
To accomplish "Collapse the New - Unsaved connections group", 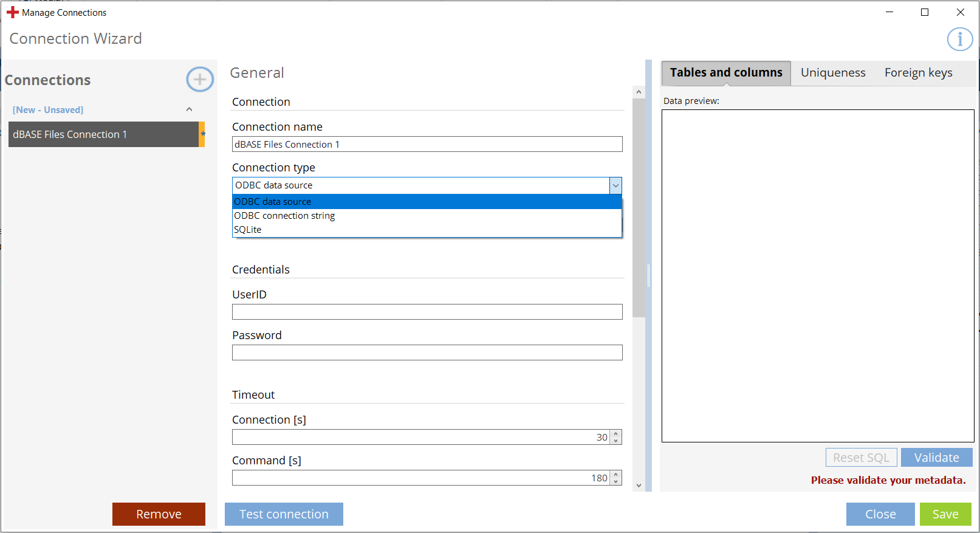I will 189,109.
